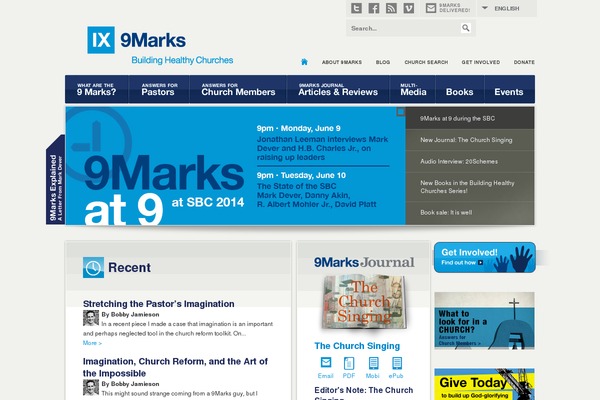Open 9Marks Explained side tab
This screenshot has width=600, height=400.
point(55,180)
